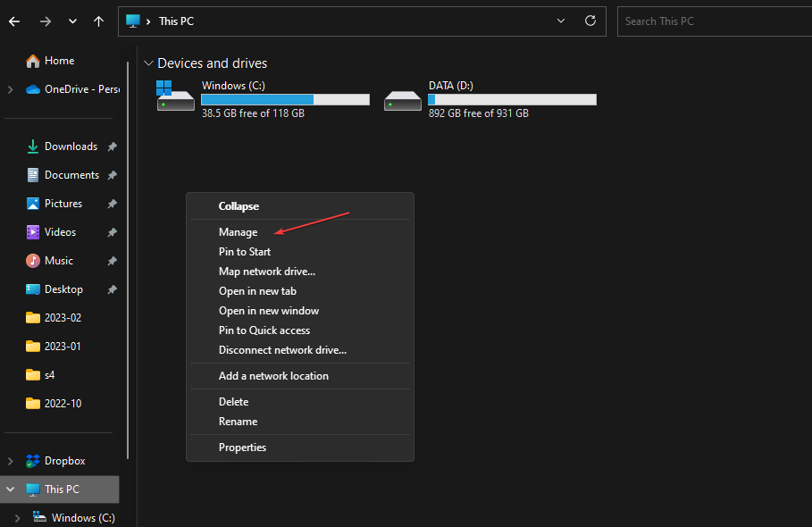812x527 pixels.
Task: Select the Music folder in sidebar
Action: click(58, 261)
